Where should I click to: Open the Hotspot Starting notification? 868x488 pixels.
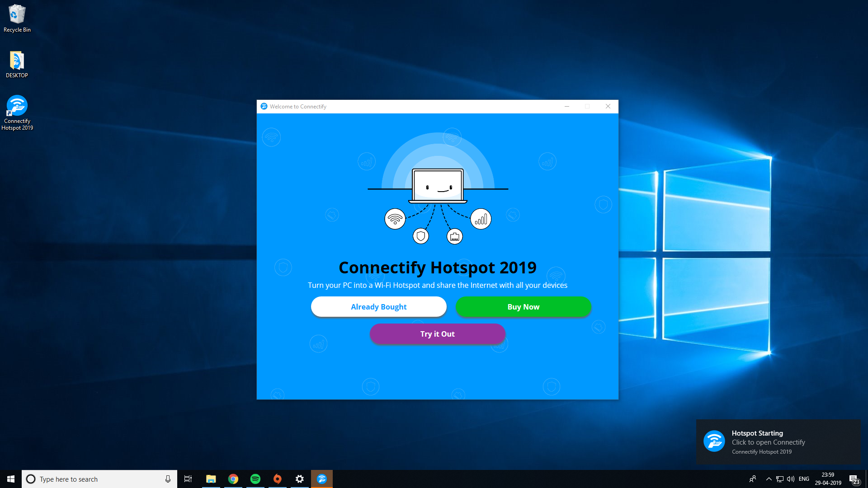click(778, 442)
